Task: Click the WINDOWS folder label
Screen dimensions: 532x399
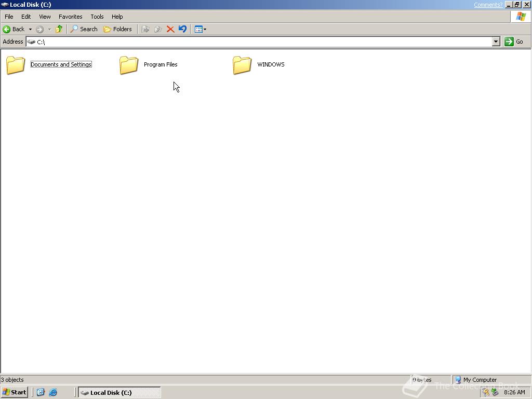Action: click(271, 64)
